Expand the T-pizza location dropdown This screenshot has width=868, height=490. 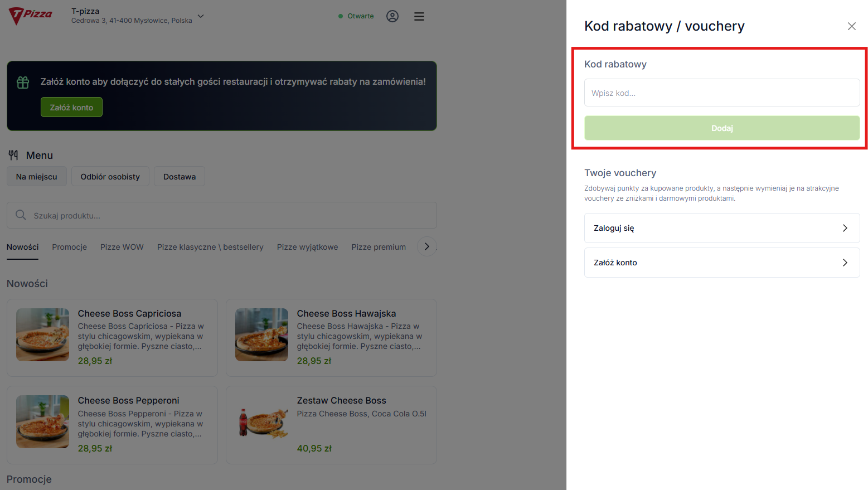[x=201, y=16]
